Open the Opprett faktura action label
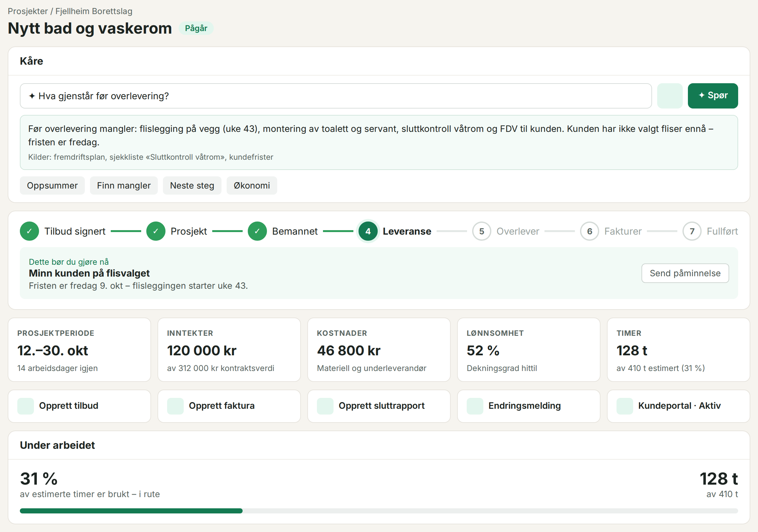 pos(222,406)
